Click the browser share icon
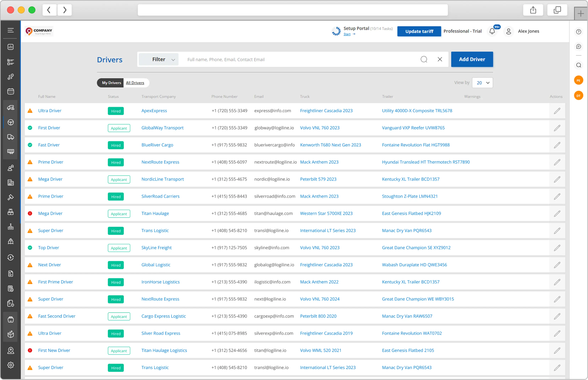This screenshot has width=588, height=380. (x=533, y=10)
